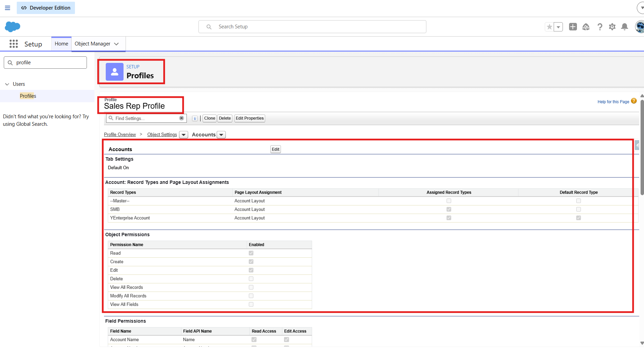Toggle the Edit permission checkbox
This screenshot has width=644, height=349.
click(251, 270)
